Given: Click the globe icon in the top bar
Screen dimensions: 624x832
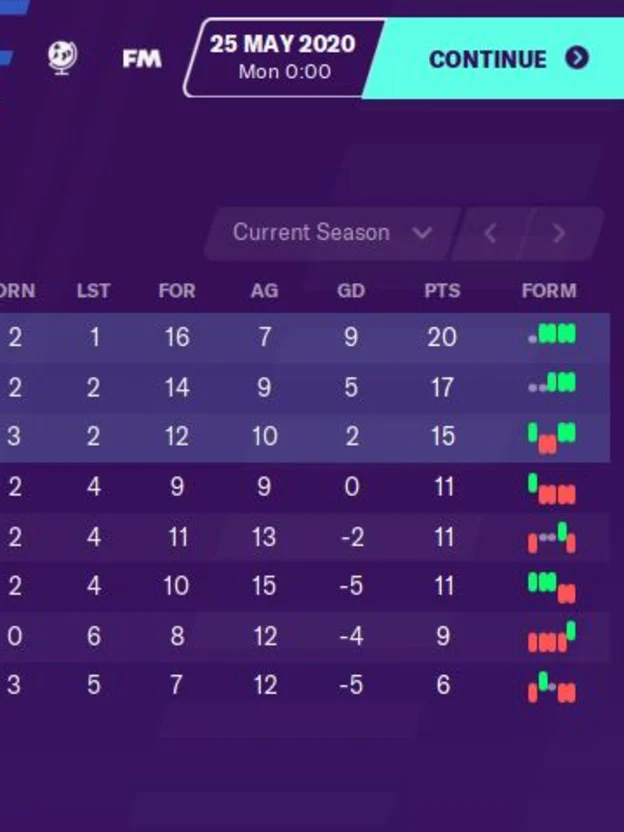Looking at the screenshot, I should (x=63, y=59).
